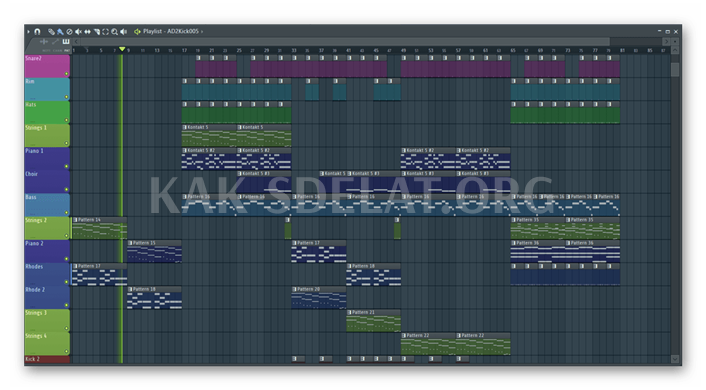706x390 pixels.
Task: Mute the Bass track green dot
Action: click(x=66, y=213)
